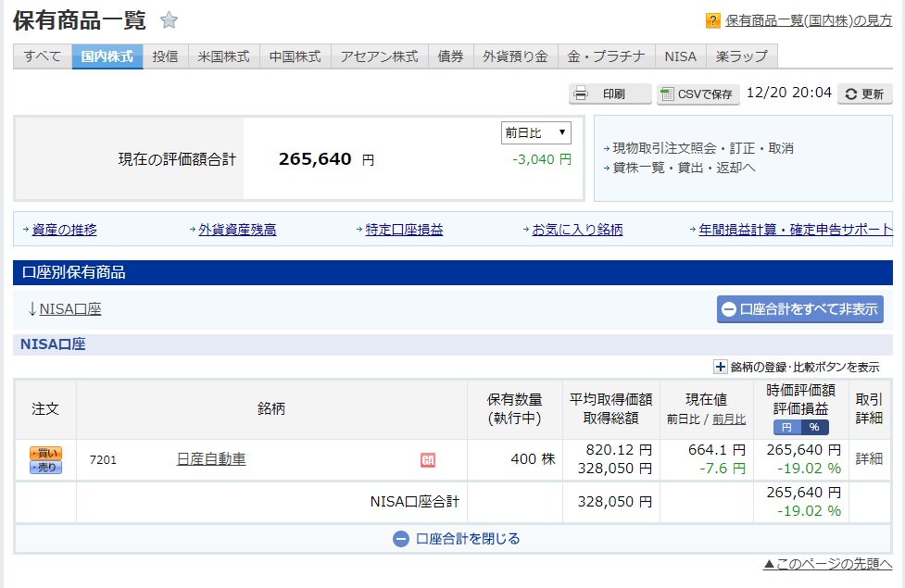Screen dimensions: 905x588
Task: Switch 評価損益 display to %
Action: [814, 427]
